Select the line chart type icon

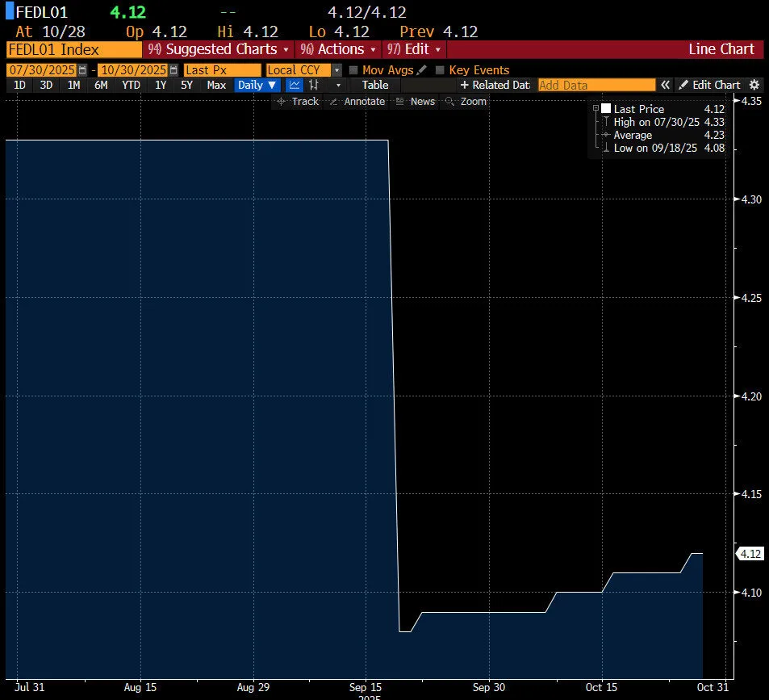click(x=295, y=85)
